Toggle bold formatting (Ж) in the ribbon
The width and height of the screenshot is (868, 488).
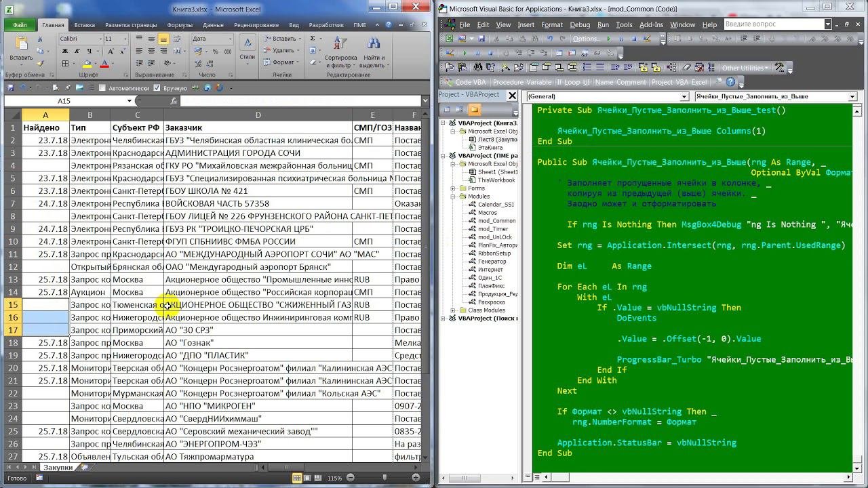(x=64, y=51)
